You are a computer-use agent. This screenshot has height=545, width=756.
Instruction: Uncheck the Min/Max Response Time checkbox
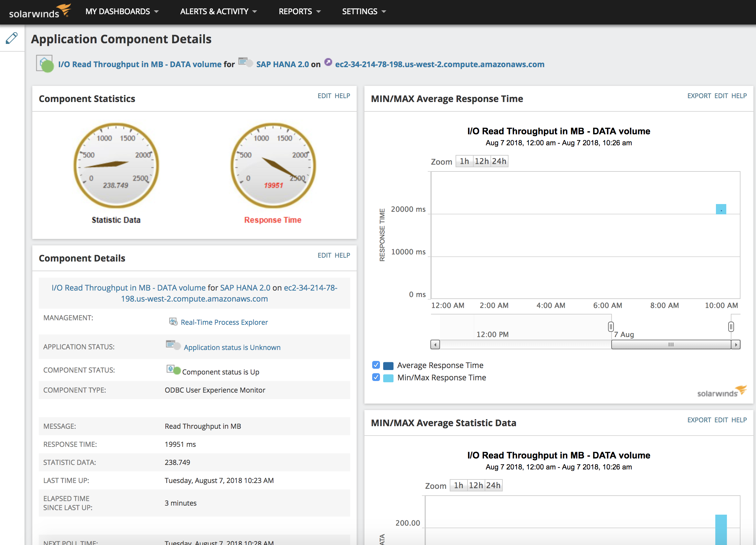click(x=376, y=377)
